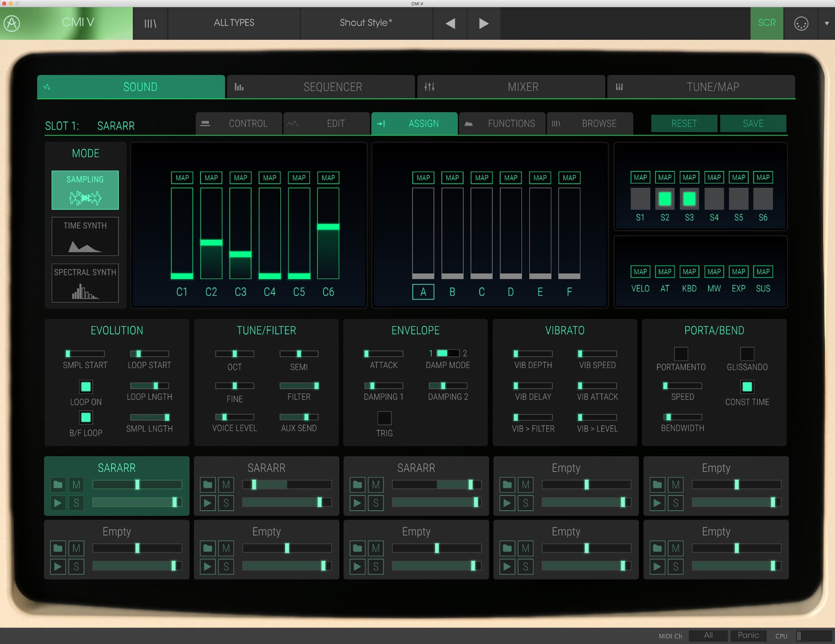This screenshot has height=644, width=835.
Task: Open the FUNCTIONS sub-tab
Action: (502, 123)
